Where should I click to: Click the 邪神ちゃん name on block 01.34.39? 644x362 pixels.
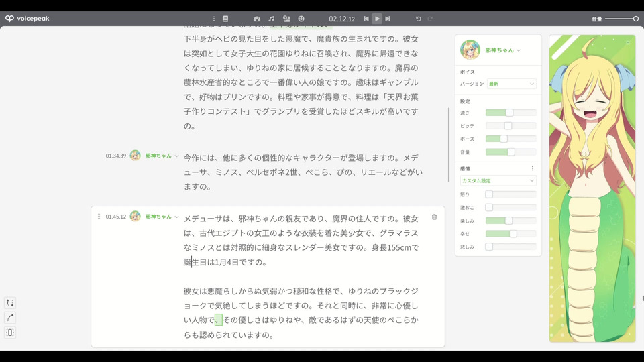click(158, 156)
